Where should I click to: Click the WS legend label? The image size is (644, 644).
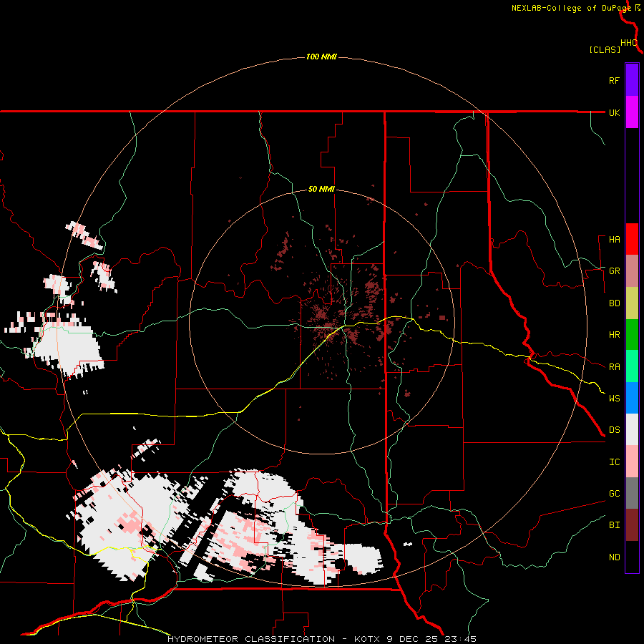614,398
